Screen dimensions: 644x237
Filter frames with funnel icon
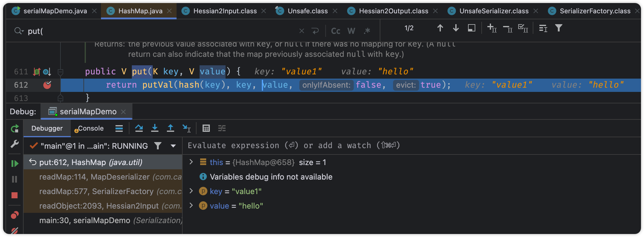click(158, 146)
